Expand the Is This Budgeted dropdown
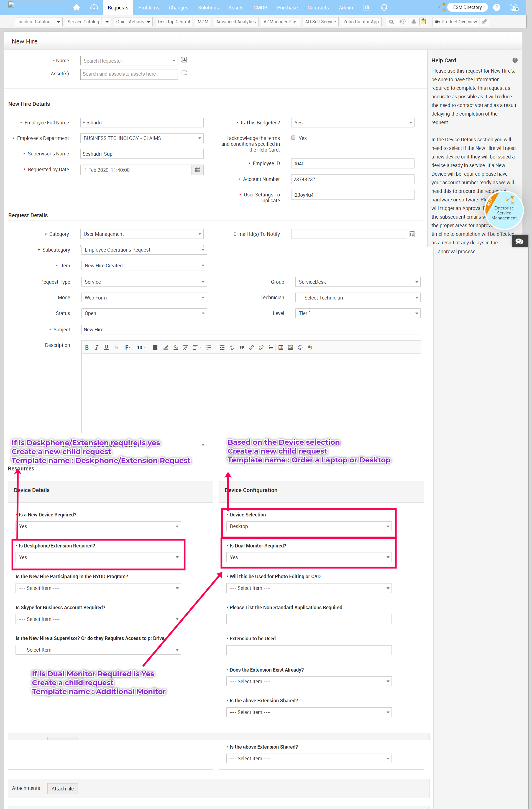 (352, 123)
